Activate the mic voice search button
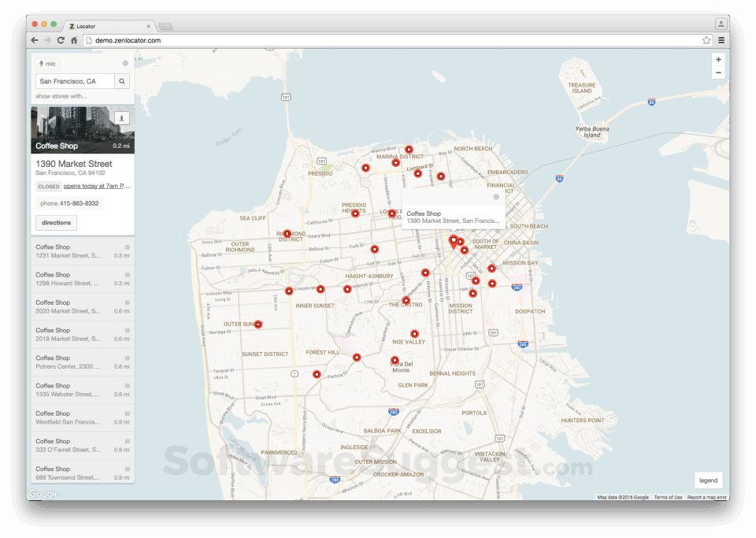Image resolution: width=756 pixels, height=538 pixels. [x=47, y=63]
